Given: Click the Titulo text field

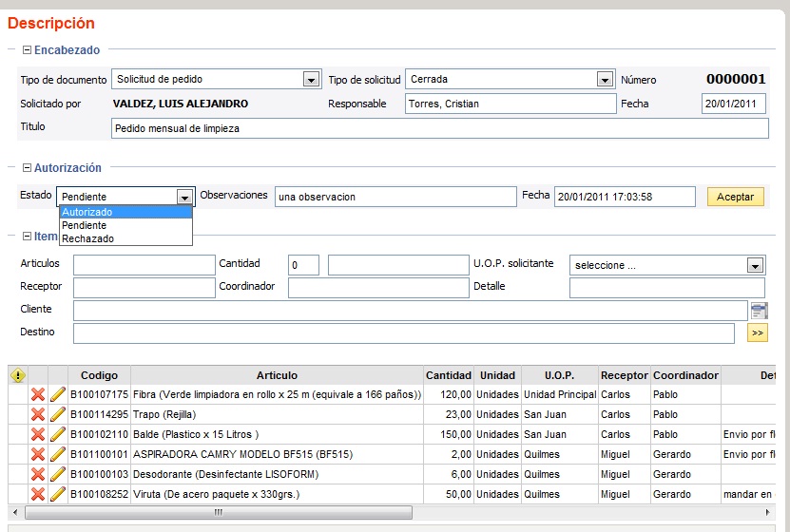Looking at the screenshot, I should 439,128.
